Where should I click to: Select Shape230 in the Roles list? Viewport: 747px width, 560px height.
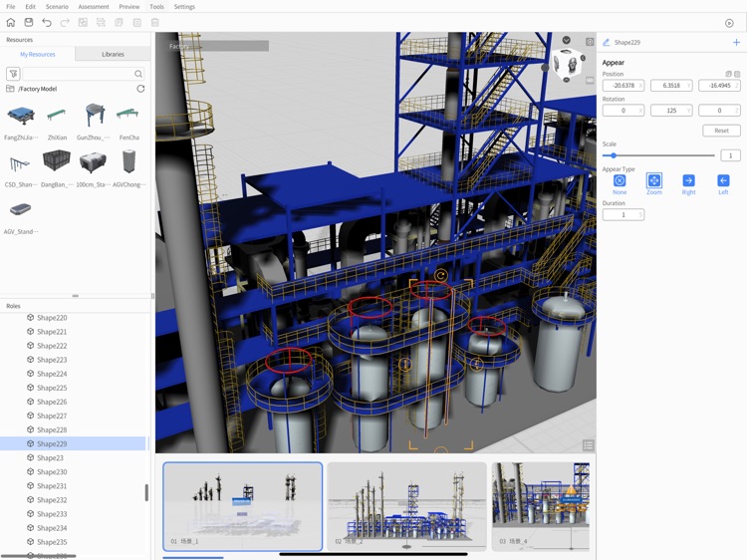click(52, 471)
